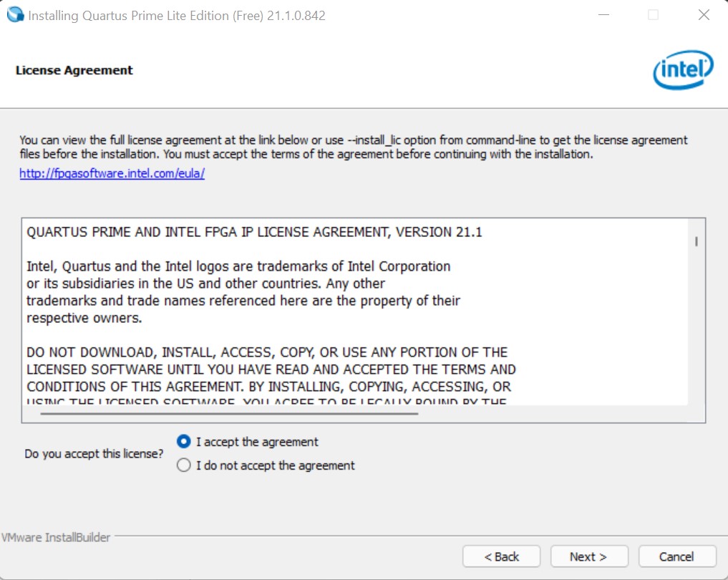The width and height of the screenshot is (728, 580).
Task: Click the "VMware InstallBuilder" label
Action: 56,537
